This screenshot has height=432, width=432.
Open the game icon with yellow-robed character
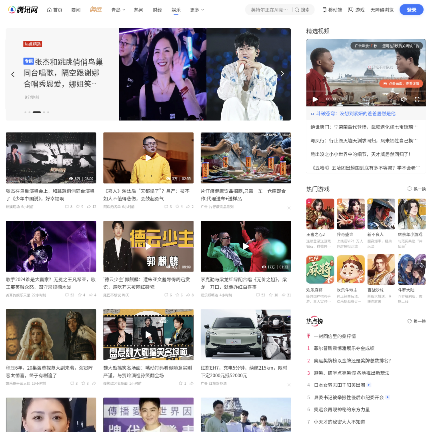click(x=412, y=214)
